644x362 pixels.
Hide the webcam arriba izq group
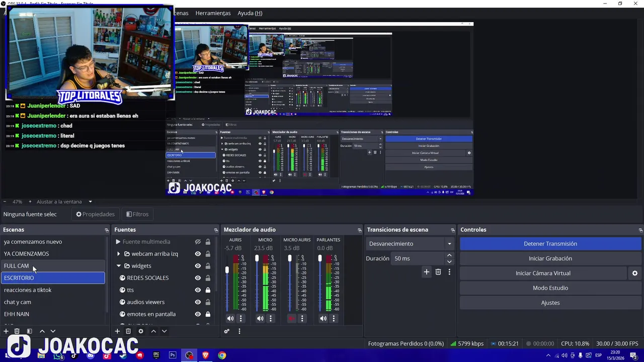click(x=198, y=254)
